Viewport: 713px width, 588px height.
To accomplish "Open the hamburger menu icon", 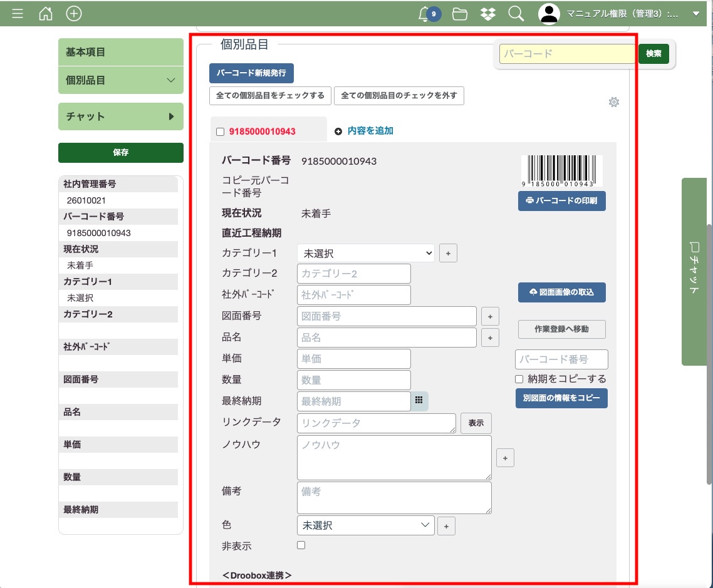I will (x=18, y=13).
